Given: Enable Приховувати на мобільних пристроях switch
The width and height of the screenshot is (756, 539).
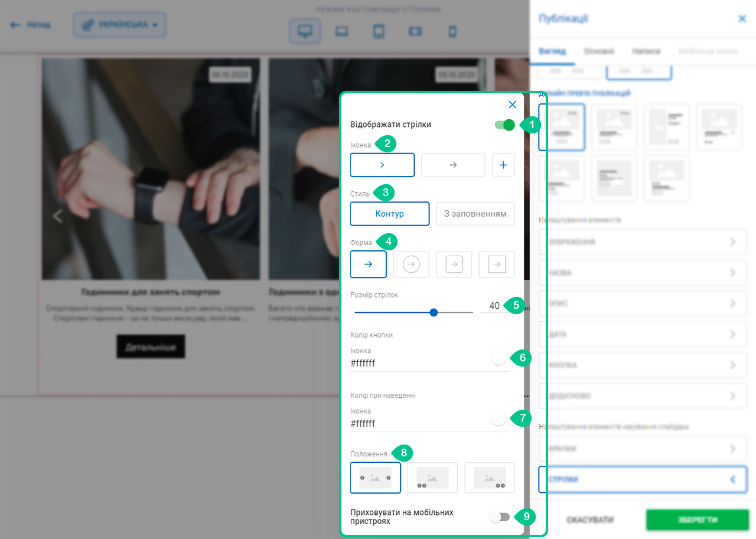Looking at the screenshot, I should 500,517.
